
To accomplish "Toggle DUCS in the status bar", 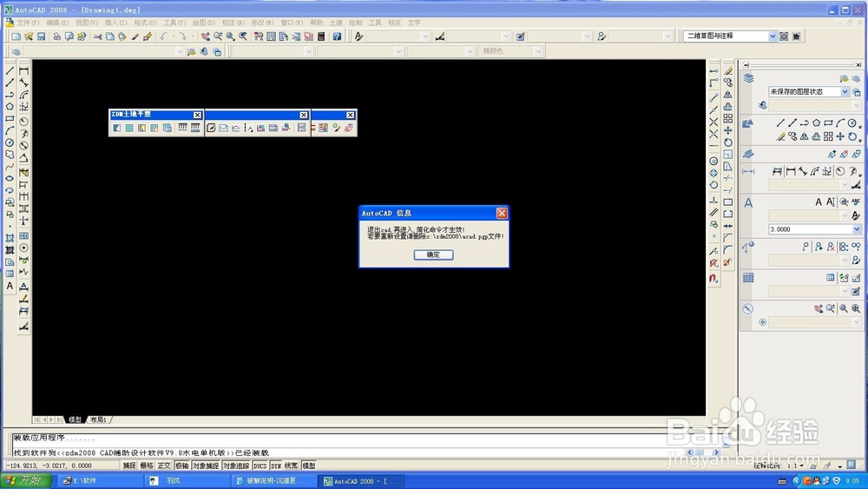I will [260, 466].
